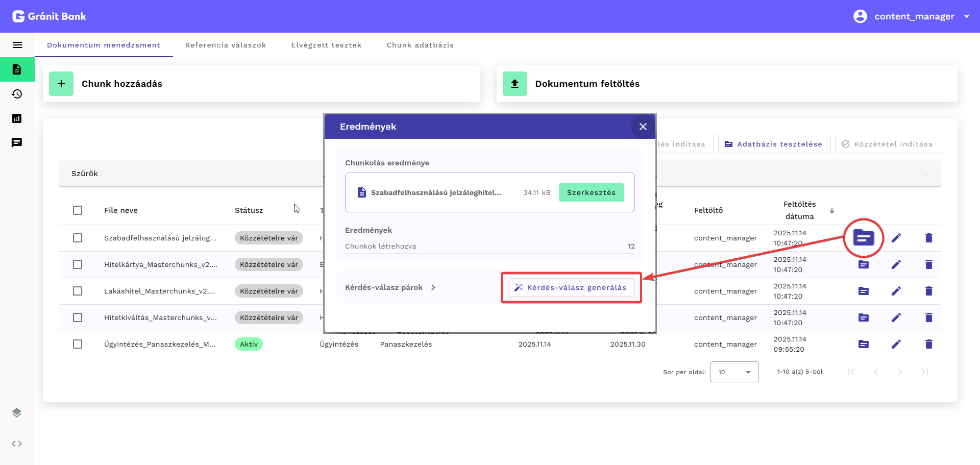The image size is (980, 465).
Task: Open the rows per page dropdown
Action: click(734, 372)
